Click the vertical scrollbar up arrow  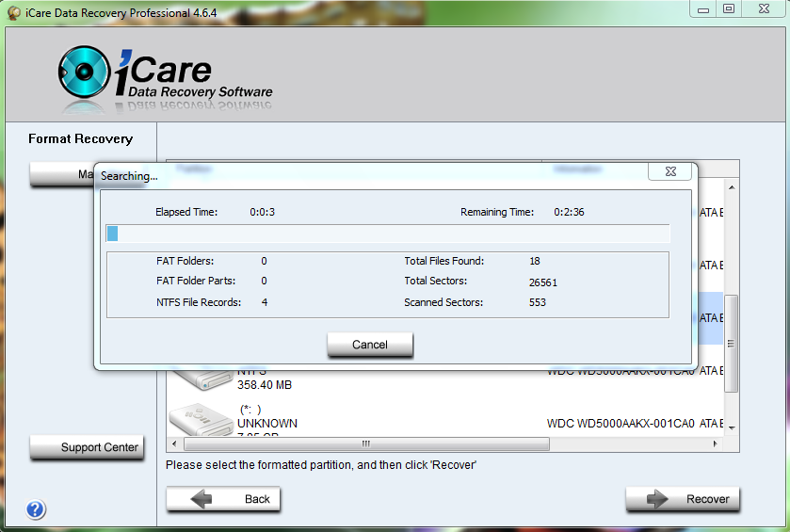pos(732,187)
